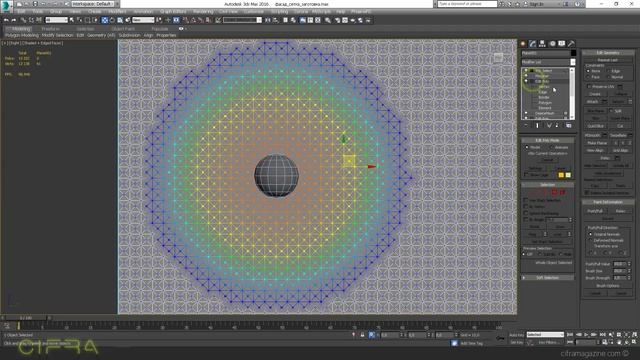Screen dimensions: 640x360
Task: Activate the Select and Link tool
Action: pyautogui.click(x=23, y=20)
